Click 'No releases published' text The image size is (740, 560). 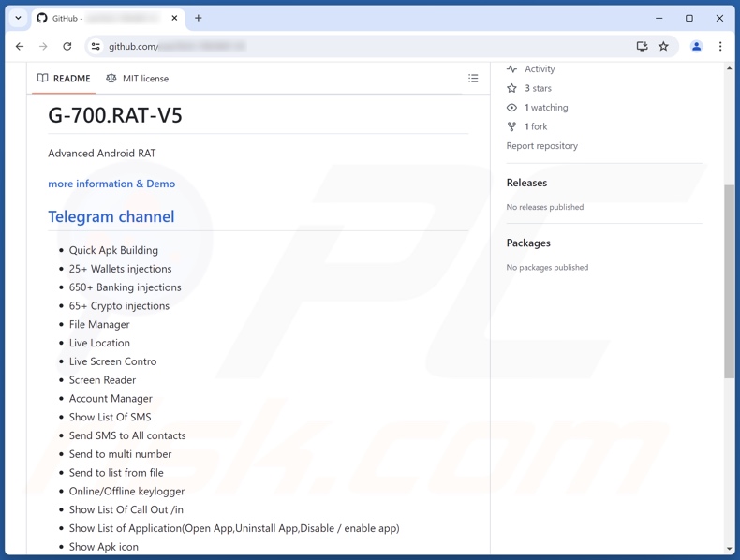click(545, 207)
